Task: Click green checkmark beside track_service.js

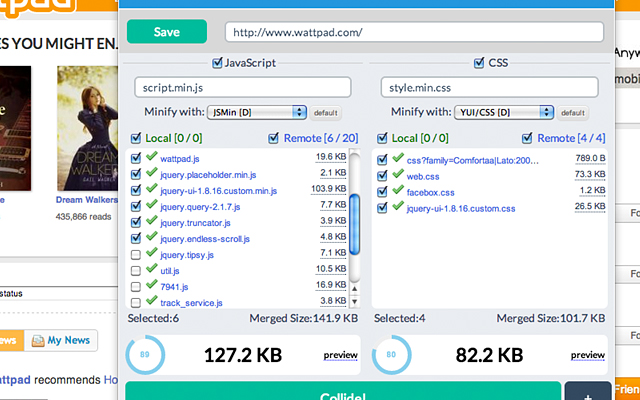Action: click(x=152, y=300)
